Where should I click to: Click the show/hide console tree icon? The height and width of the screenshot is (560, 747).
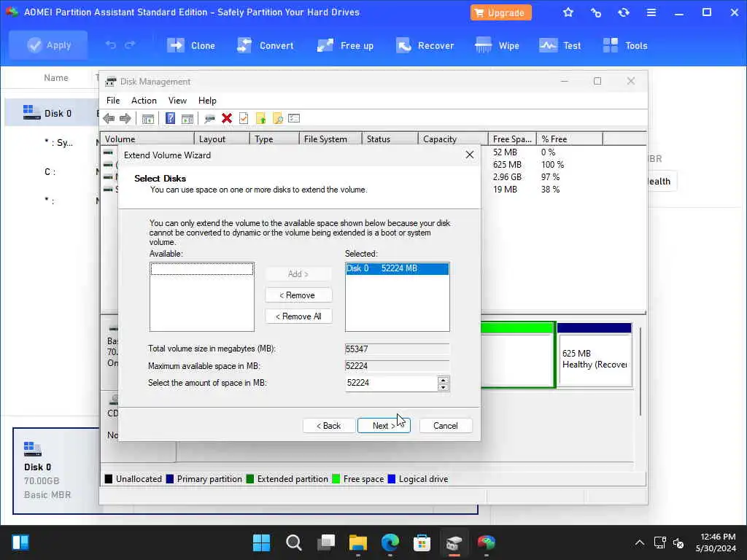(x=147, y=119)
